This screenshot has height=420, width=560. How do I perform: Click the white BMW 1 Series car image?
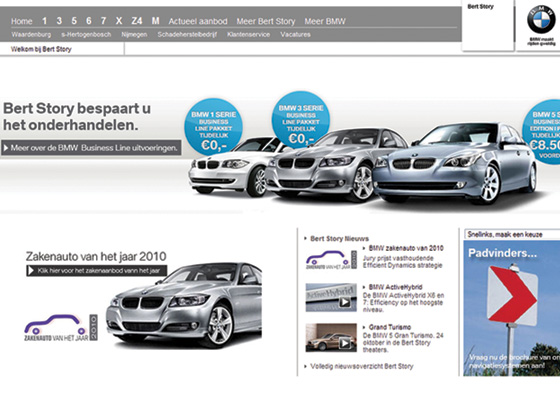pos(229,168)
